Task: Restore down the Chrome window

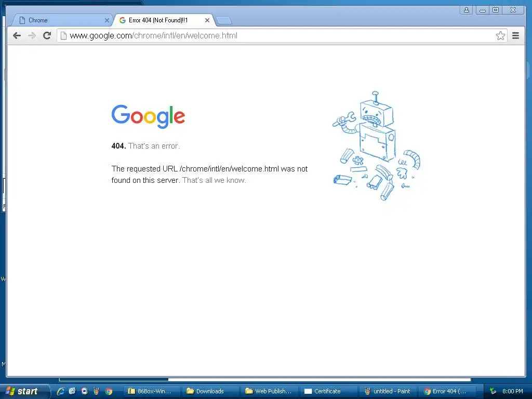Action: point(496,10)
